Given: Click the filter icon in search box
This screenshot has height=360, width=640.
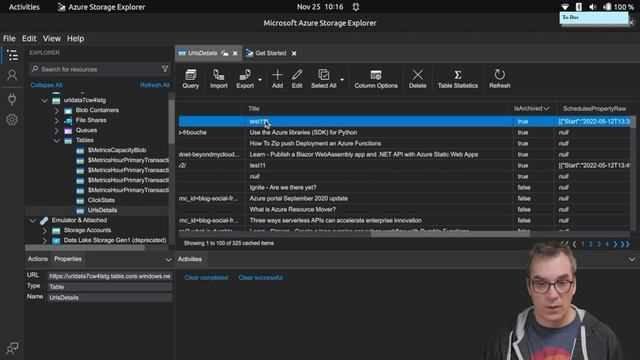Looking at the screenshot, I should point(164,69).
